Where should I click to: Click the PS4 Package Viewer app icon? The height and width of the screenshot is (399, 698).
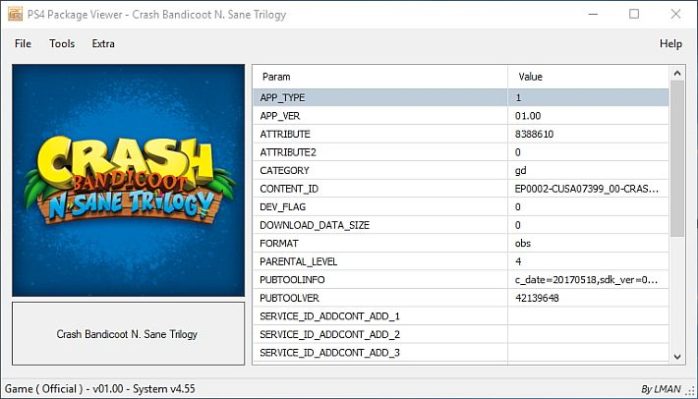pos(15,14)
